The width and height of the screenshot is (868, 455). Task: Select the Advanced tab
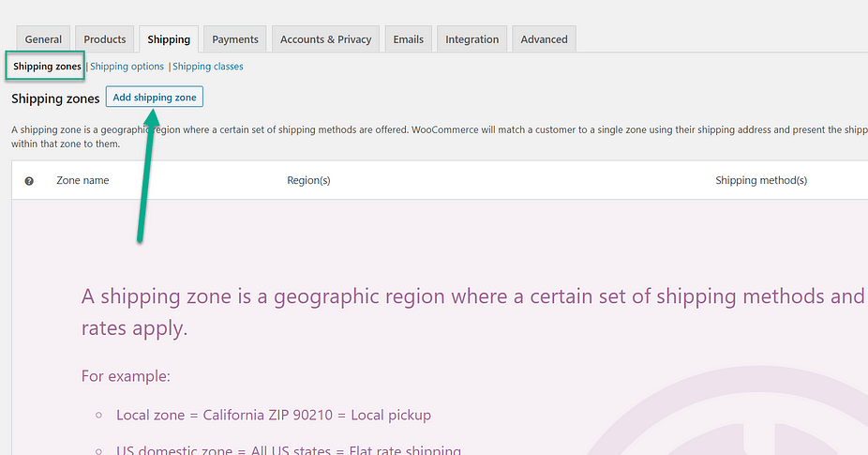[x=544, y=39]
